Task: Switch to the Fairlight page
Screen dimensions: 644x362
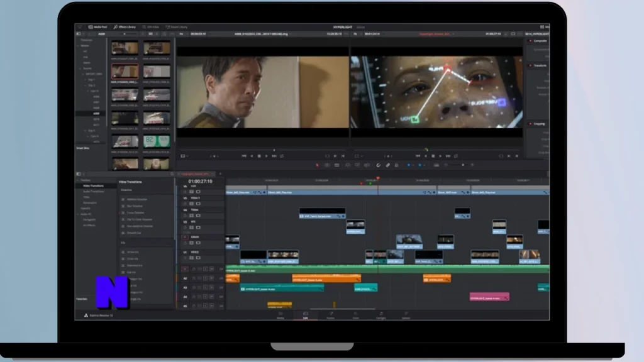Action: 381,315
